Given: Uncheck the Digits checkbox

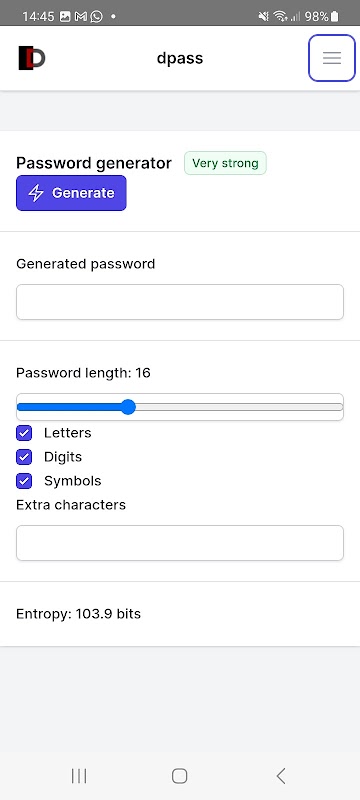Looking at the screenshot, I should [x=24, y=457].
